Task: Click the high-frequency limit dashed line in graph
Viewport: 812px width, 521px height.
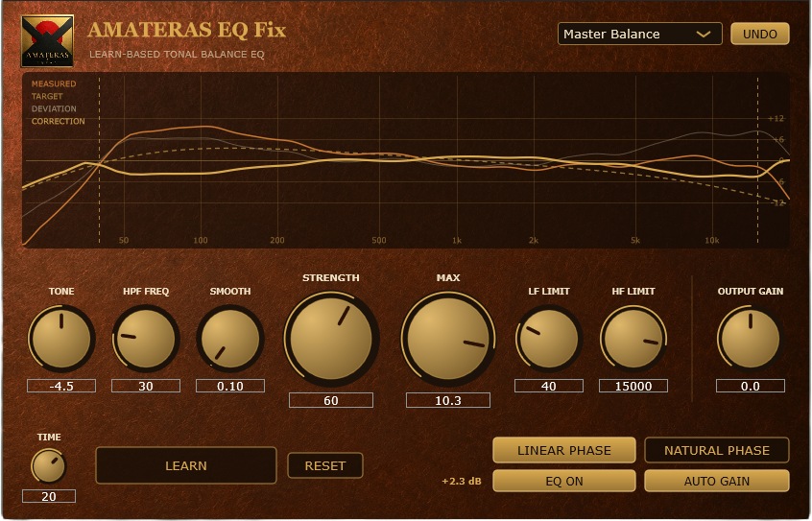Action: pos(757,160)
